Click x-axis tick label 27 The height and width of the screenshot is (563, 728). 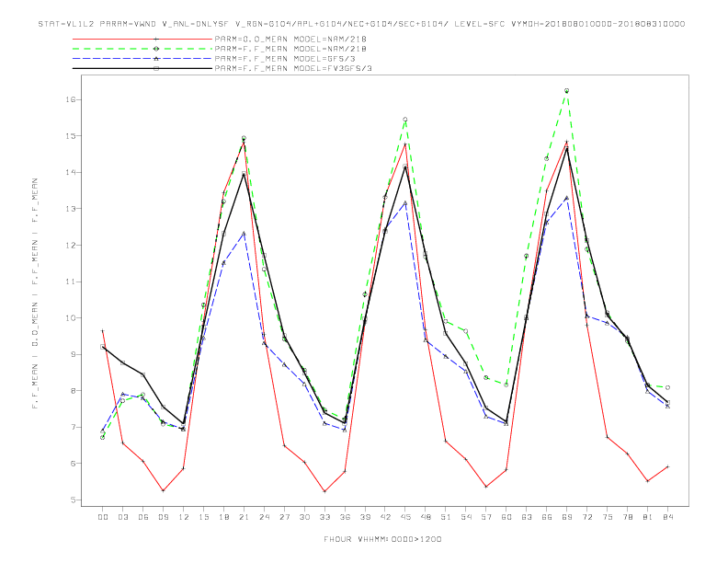pyautogui.click(x=284, y=517)
